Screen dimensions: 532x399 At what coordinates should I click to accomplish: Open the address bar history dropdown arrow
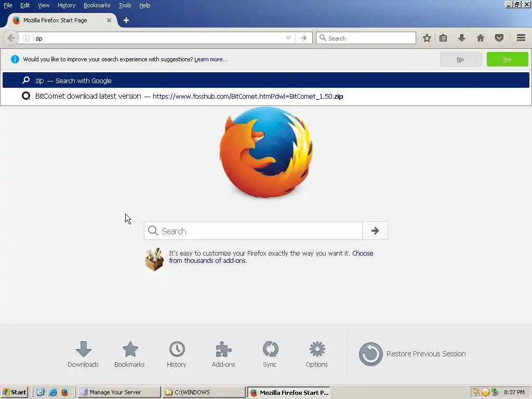click(288, 38)
